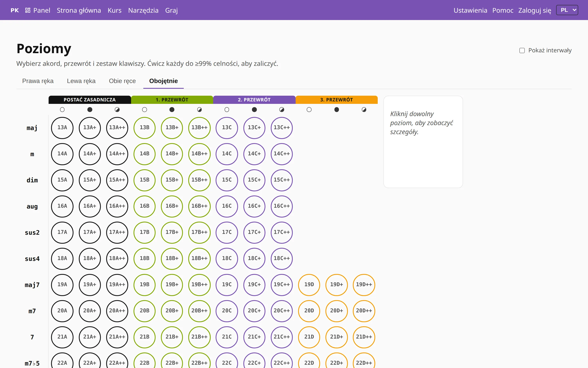
Task: Select level 19A++ circle
Action: coord(117,285)
